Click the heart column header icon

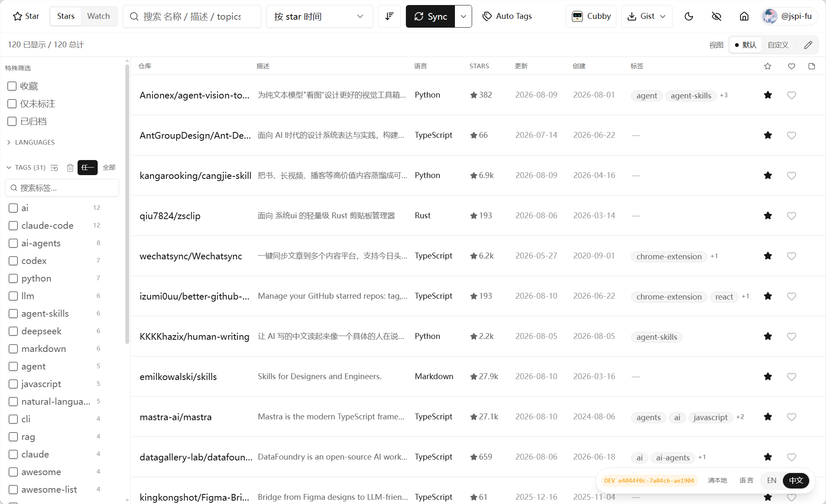pyautogui.click(x=792, y=66)
